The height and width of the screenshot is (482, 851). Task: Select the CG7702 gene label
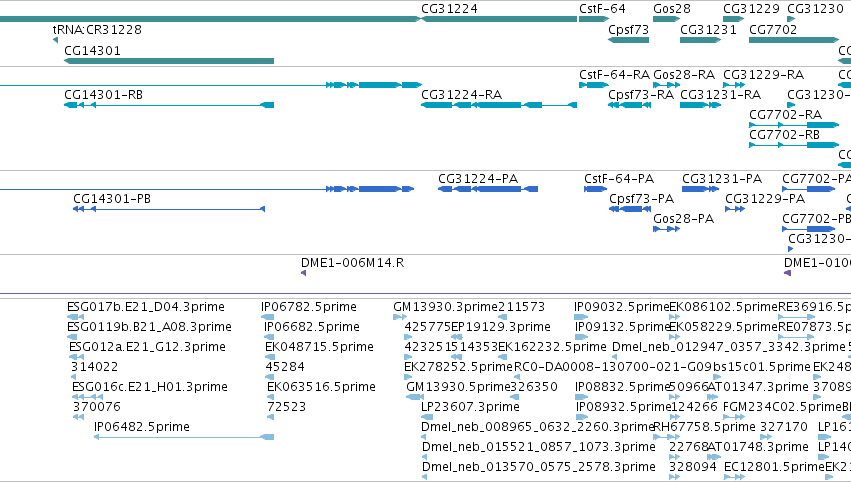(x=773, y=29)
